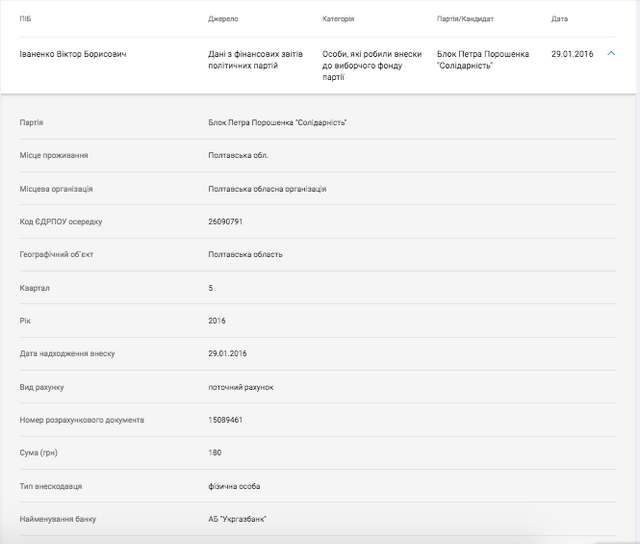Select document number 15089461
This screenshot has width=640, height=544.
pyautogui.click(x=226, y=420)
